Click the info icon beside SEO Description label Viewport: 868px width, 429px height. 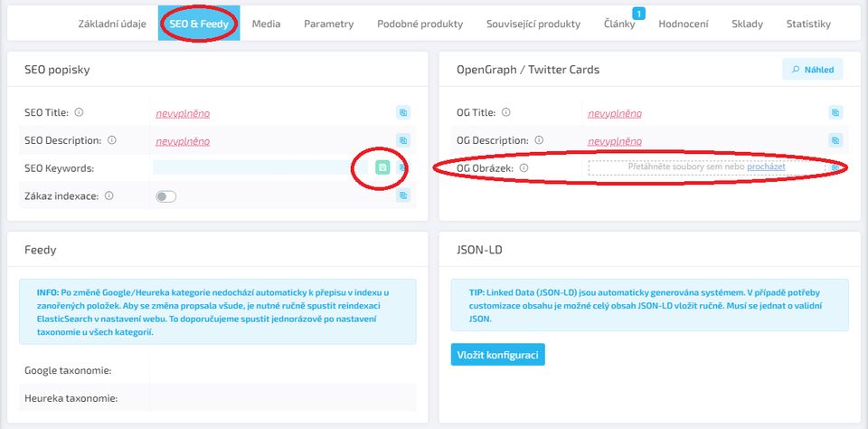[112, 140]
